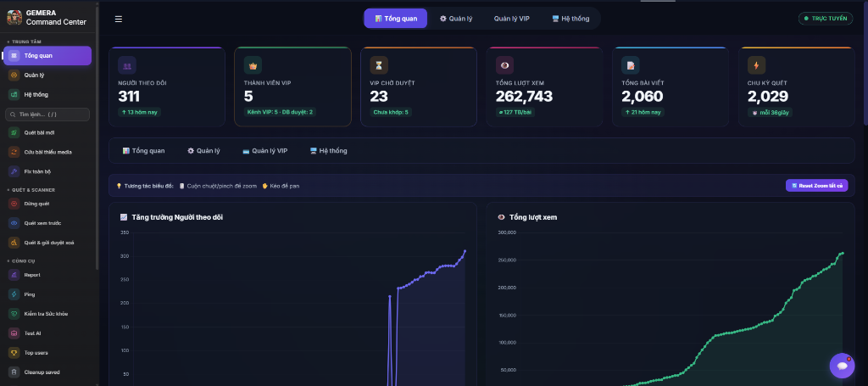Click Dừng quét stop icon

pyautogui.click(x=14, y=204)
